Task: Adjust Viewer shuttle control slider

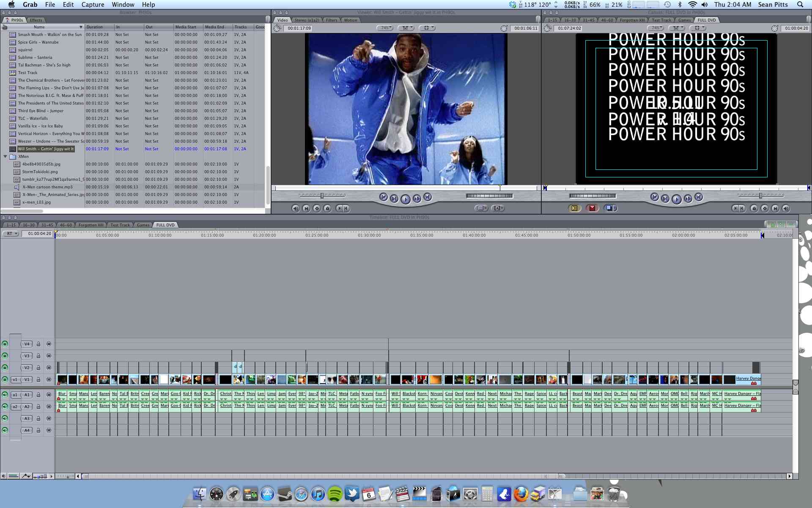Action: pos(322,196)
